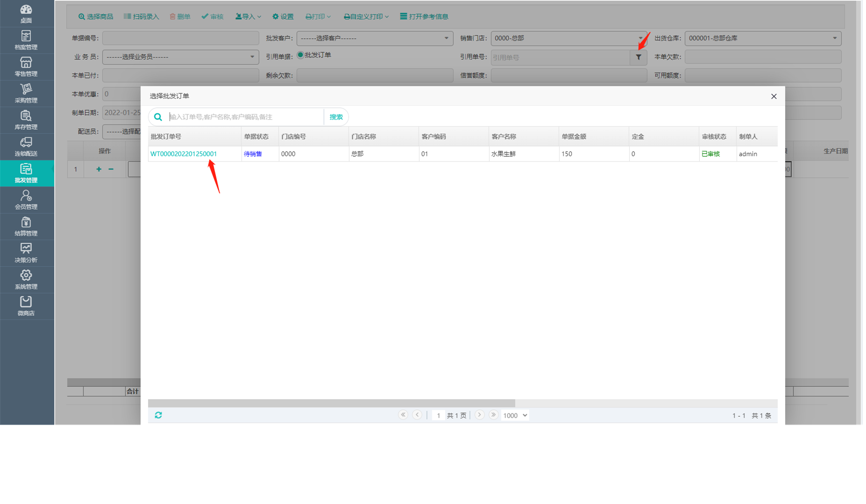Click the 客户名称 column header
Image resolution: width=866 pixels, height=504 pixels.
[524, 137]
